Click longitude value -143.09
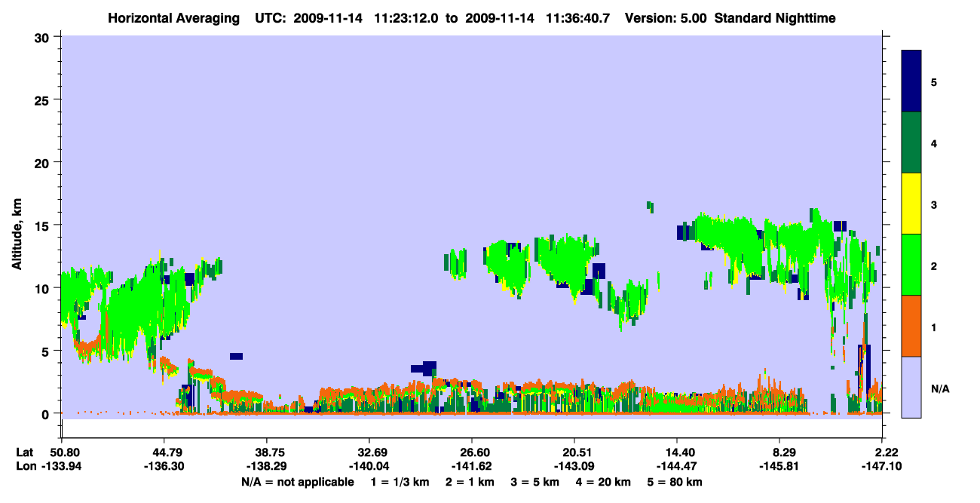980x503 pixels. coord(574,467)
